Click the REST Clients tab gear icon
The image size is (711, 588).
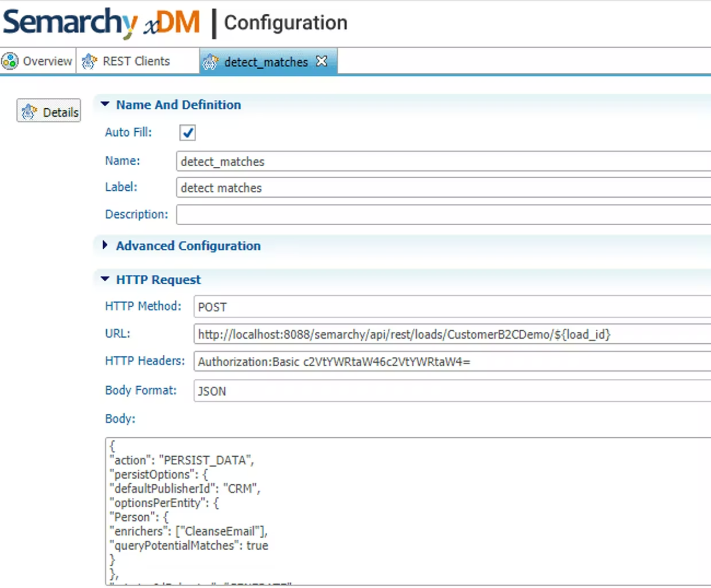tap(89, 61)
